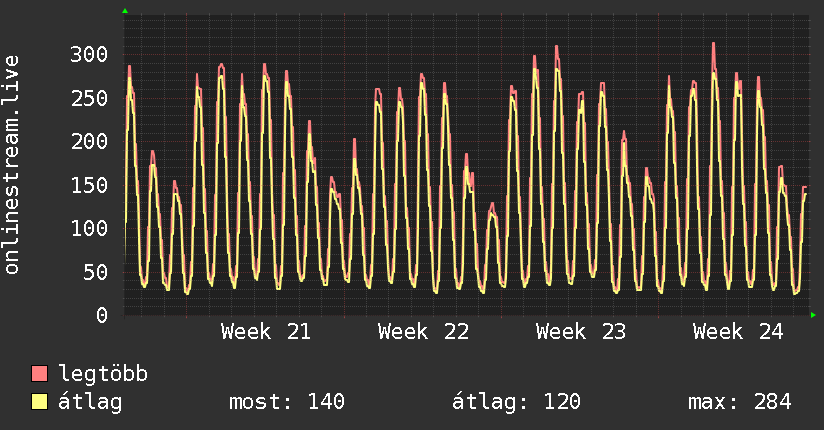Image resolution: width=824 pixels, height=430 pixels.
Task: Click the legtöbb legend label
Action: coord(103,373)
